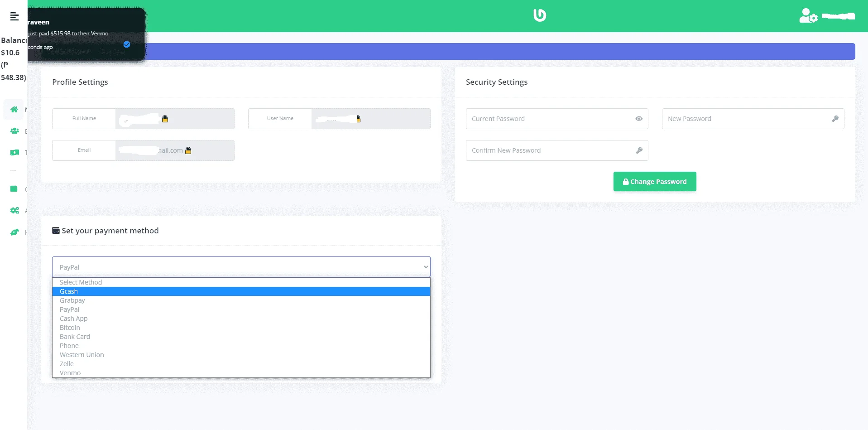Click the home sidebar icon

[x=14, y=109]
